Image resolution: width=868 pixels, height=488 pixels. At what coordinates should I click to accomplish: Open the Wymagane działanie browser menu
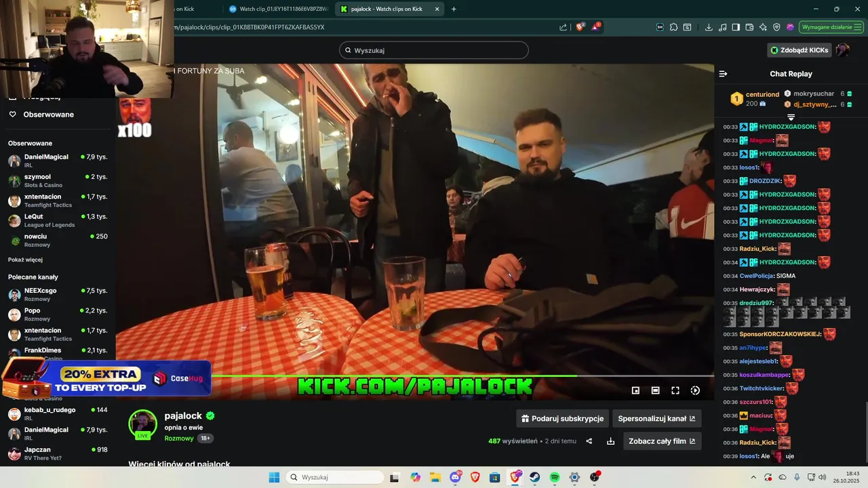[831, 27]
